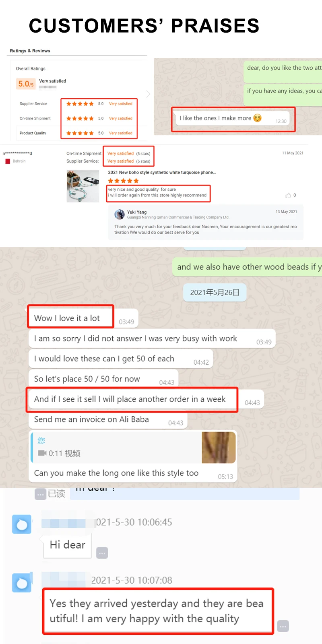Click the Bahrain flag icon
Image resolution: width=322 pixels, height=644 pixels.
coord(7,161)
